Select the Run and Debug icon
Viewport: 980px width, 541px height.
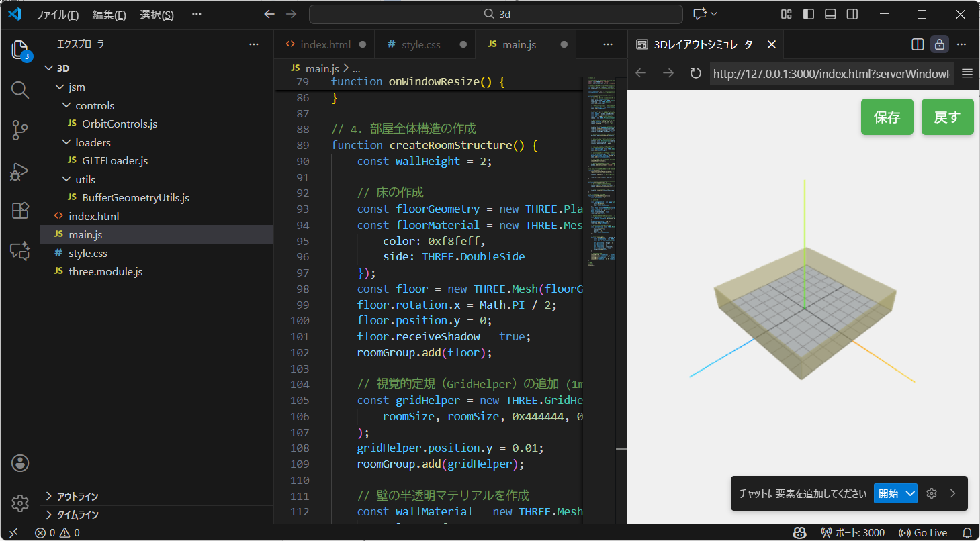(x=19, y=171)
